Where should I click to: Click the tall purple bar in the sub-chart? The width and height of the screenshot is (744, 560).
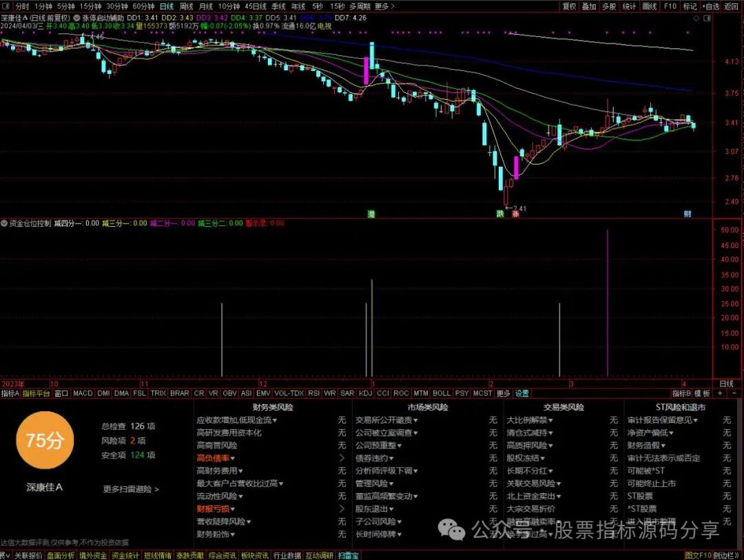(x=608, y=303)
